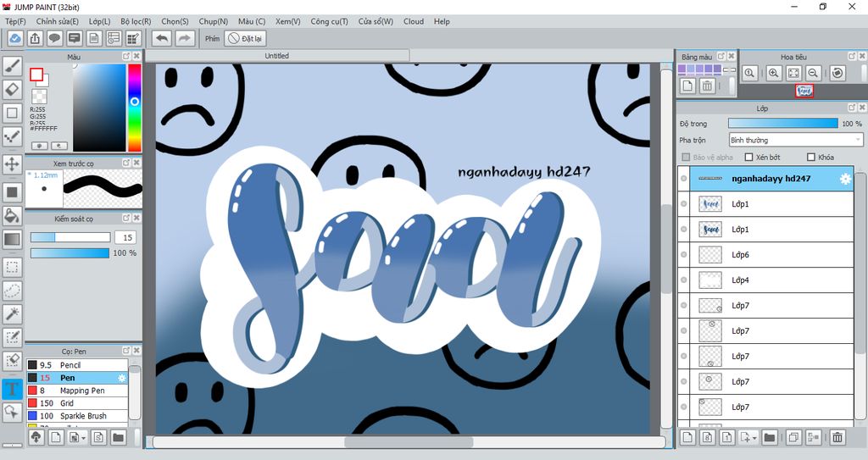Click the brush size value field
This screenshot has width=868, height=460.
tap(125, 237)
